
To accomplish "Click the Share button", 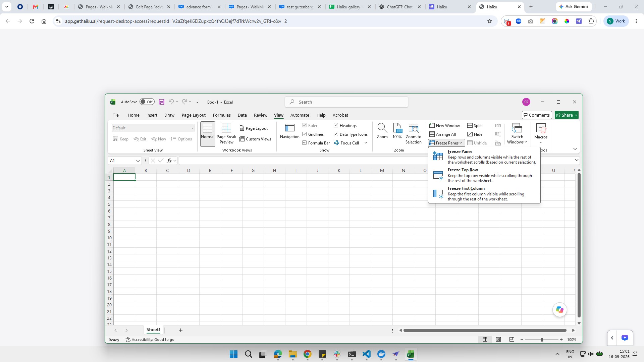I will [567, 115].
